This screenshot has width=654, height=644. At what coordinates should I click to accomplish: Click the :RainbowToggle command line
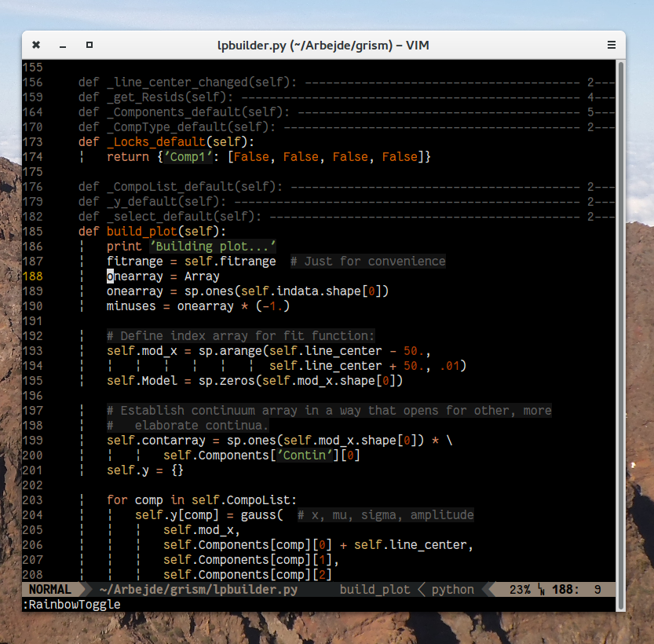[71, 605]
